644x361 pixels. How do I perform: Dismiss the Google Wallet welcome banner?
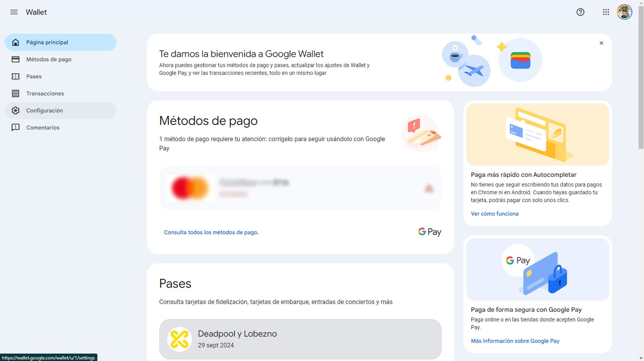601,43
